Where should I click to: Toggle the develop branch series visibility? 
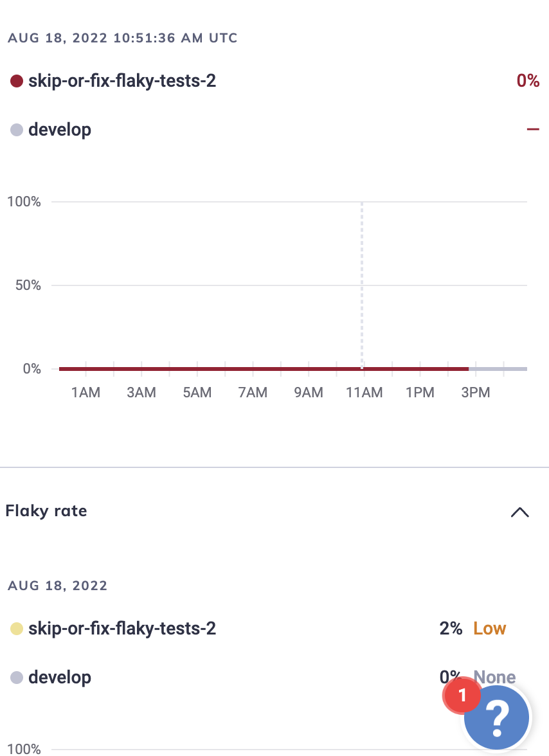click(x=59, y=129)
